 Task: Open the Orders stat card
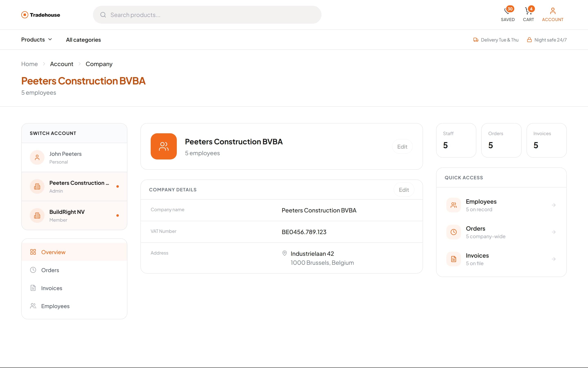[501, 140]
